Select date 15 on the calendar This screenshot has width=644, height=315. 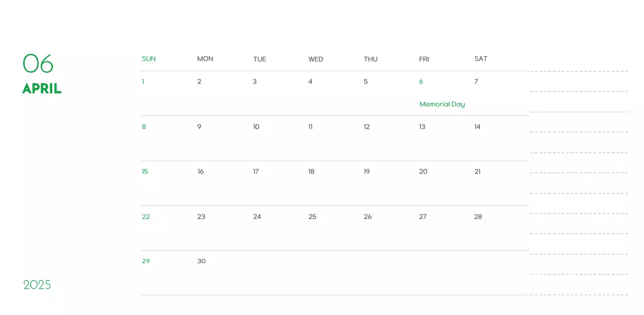145,171
